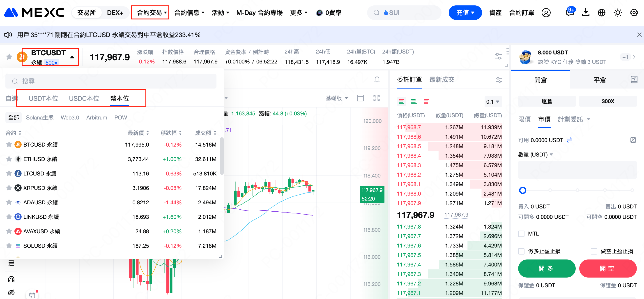Toggle light/dark theme sun icon

(618, 12)
